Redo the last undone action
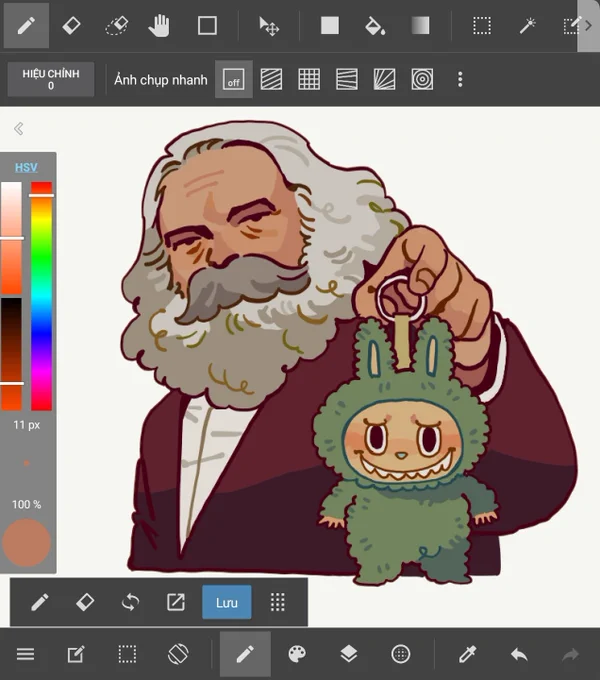This screenshot has width=600, height=680. [571, 654]
